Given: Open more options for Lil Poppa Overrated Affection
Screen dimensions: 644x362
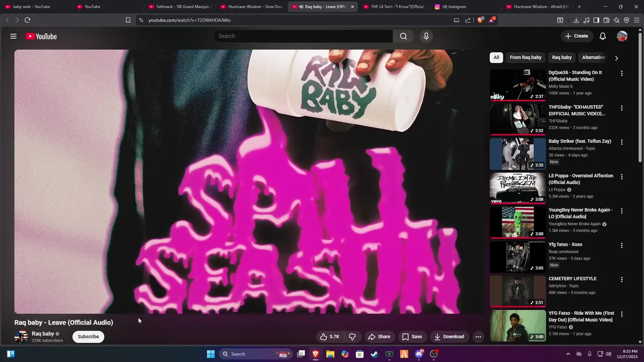Looking at the screenshot, I should (621, 176).
